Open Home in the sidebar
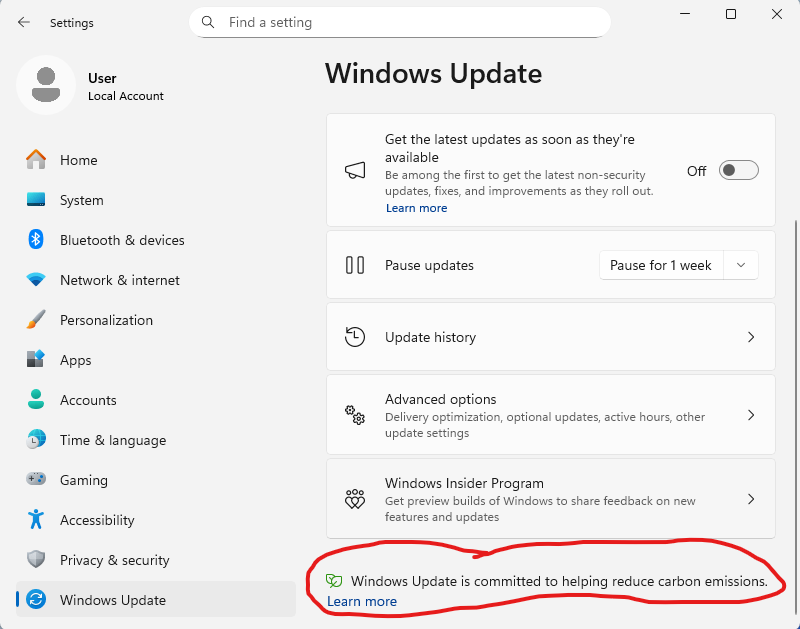 coord(156,160)
